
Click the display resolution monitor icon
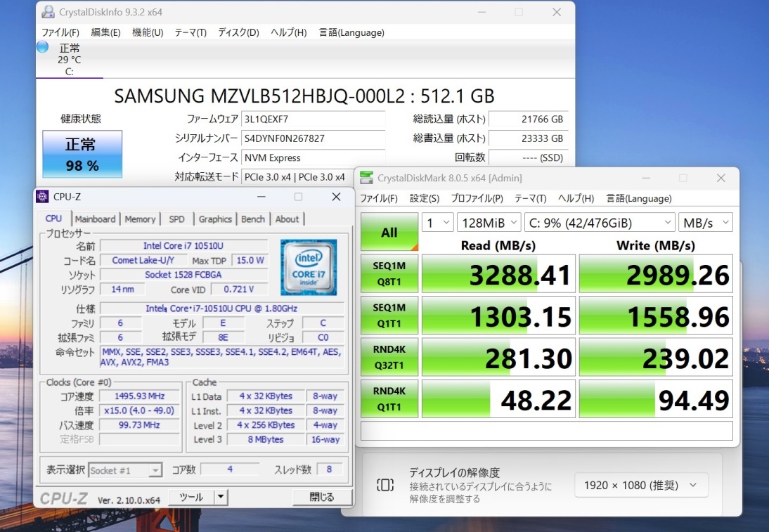(385, 485)
